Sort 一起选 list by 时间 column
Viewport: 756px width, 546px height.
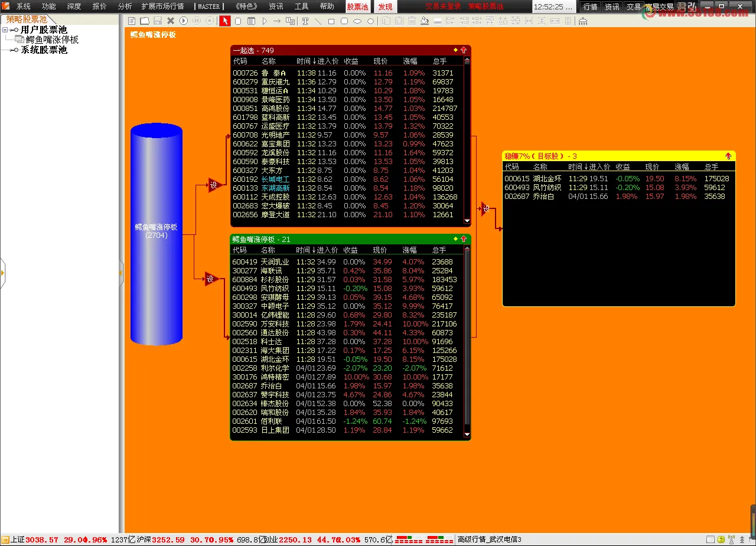tap(306, 61)
